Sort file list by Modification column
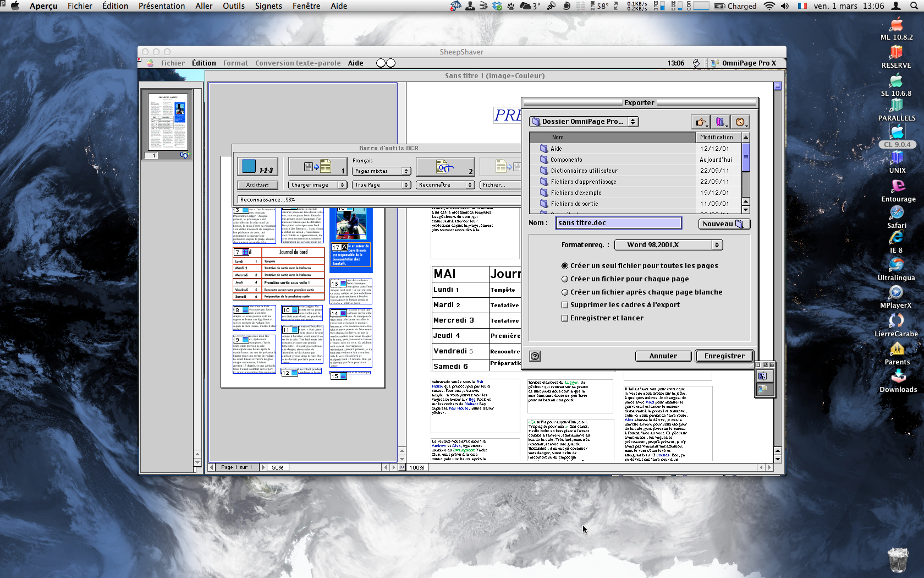 click(x=718, y=137)
